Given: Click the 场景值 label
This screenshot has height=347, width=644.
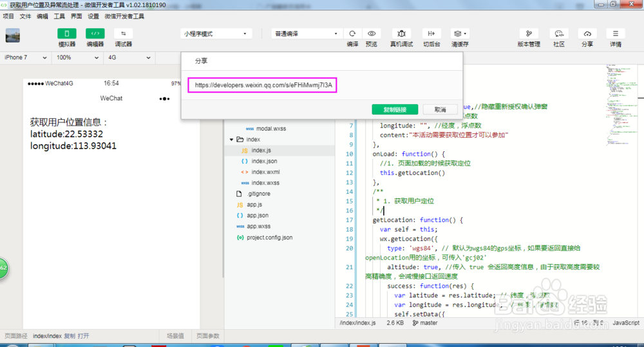Looking at the screenshot, I should (175, 336).
